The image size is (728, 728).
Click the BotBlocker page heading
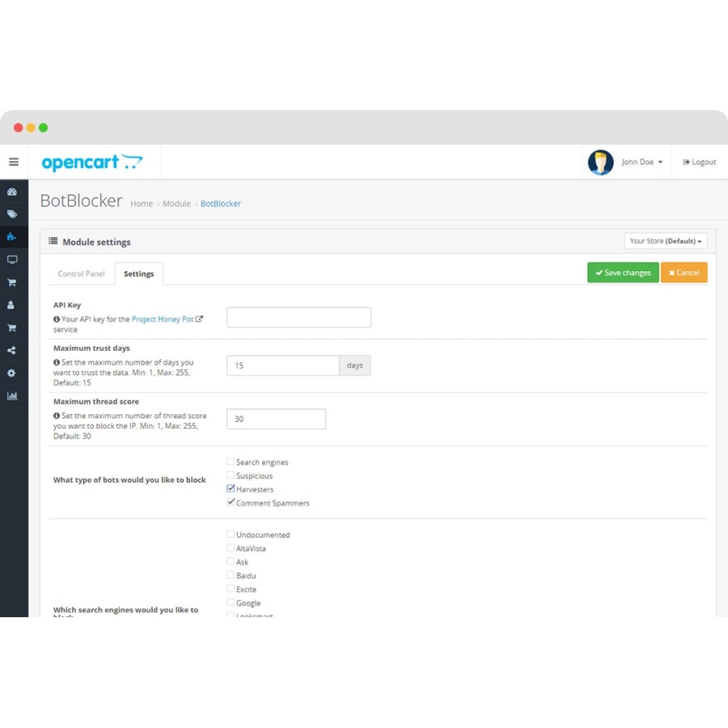pos(81,201)
